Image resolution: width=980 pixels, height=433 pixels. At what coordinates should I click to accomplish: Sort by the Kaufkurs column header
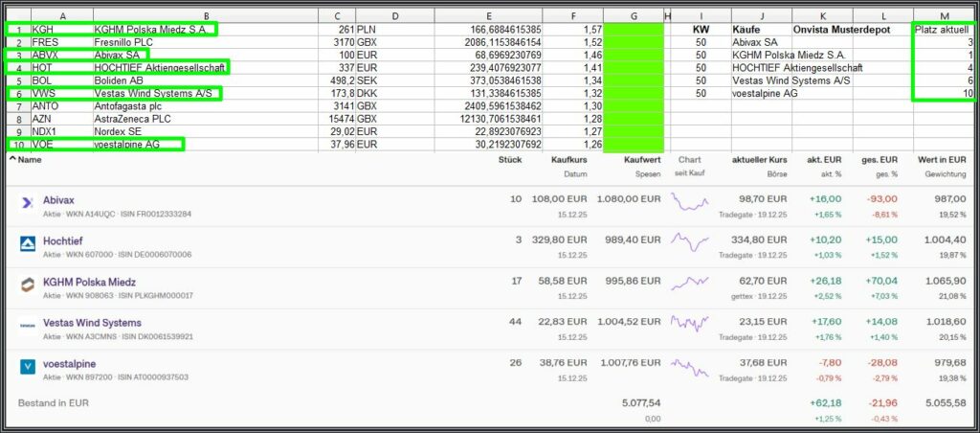[x=569, y=160]
